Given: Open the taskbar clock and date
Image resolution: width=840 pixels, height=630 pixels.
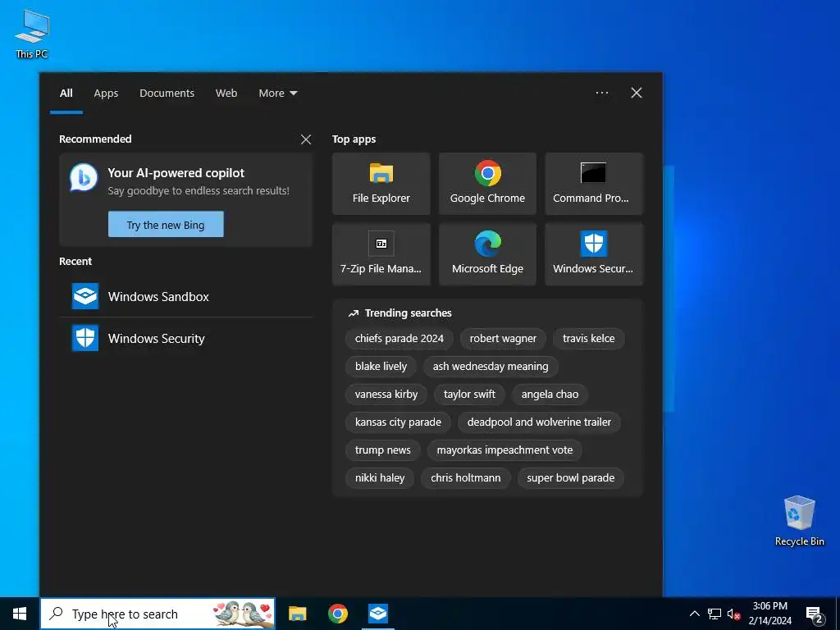Looking at the screenshot, I should click(x=769, y=614).
